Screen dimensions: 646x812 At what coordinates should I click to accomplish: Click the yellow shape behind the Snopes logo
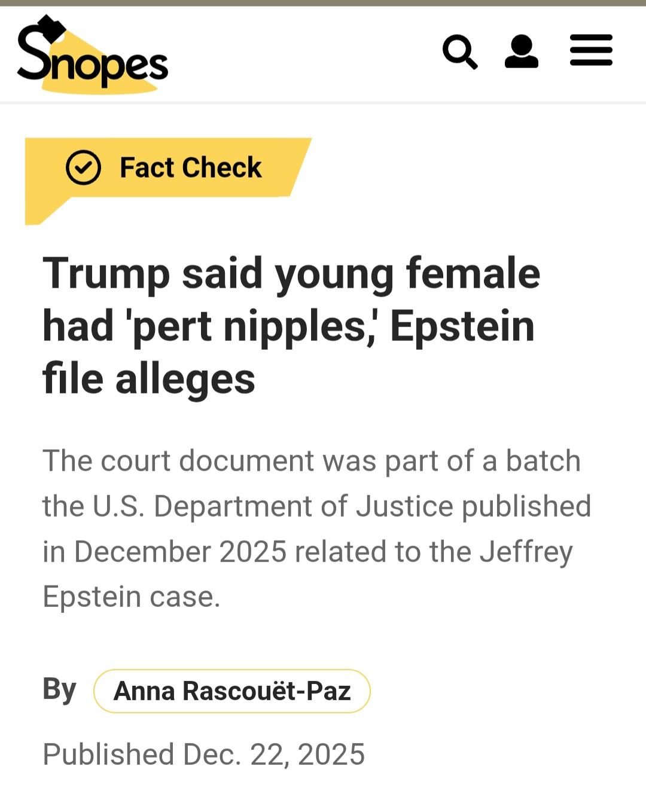point(129,84)
